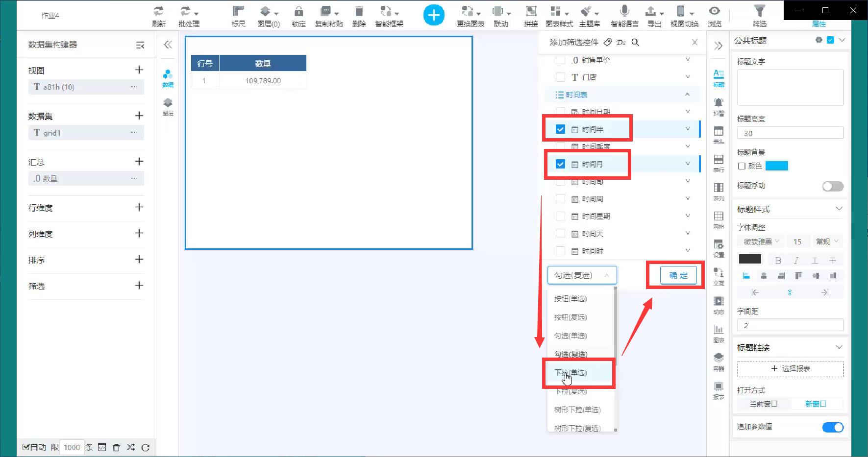The image size is (868, 457).
Task: Check the 标题背景 颜色 checkbox
Action: point(742,166)
